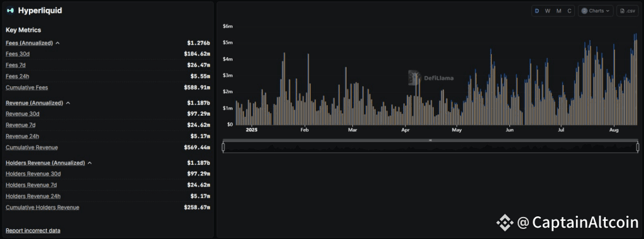The height and width of the screenshot is (239, 644).
Task: Click the Hyperliquid title text
Action: pos(40,11)
